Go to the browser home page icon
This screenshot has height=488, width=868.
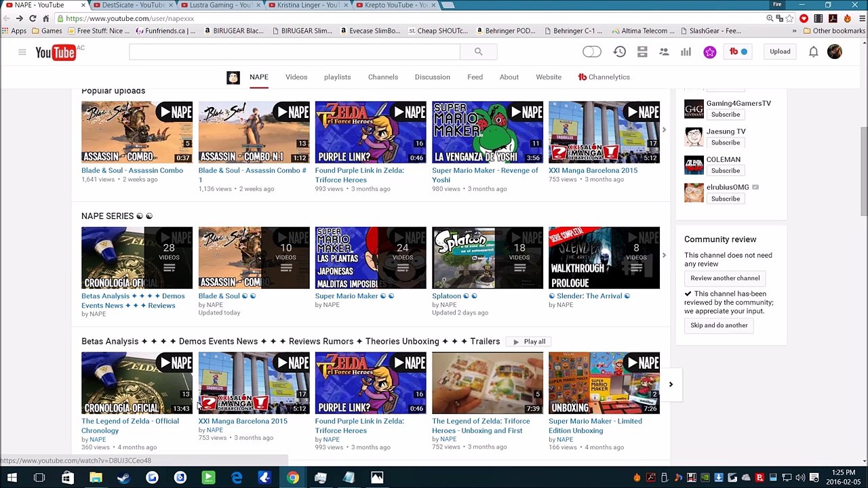pyautogui.click(x=46, y=18)
